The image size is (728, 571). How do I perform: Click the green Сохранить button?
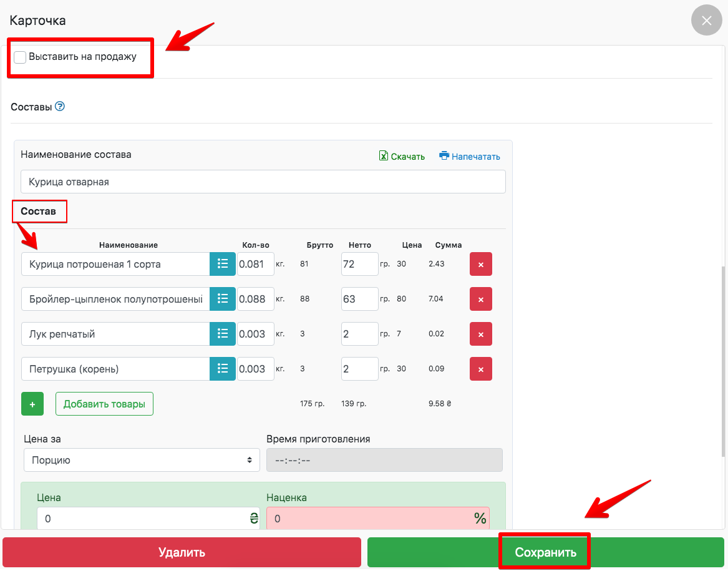[545, 552]
